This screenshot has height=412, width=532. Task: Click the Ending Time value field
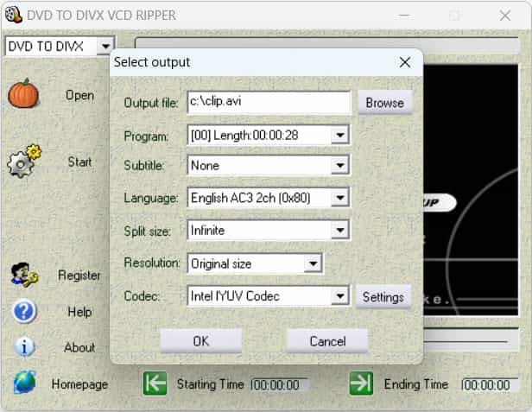[x=490, y=385]
